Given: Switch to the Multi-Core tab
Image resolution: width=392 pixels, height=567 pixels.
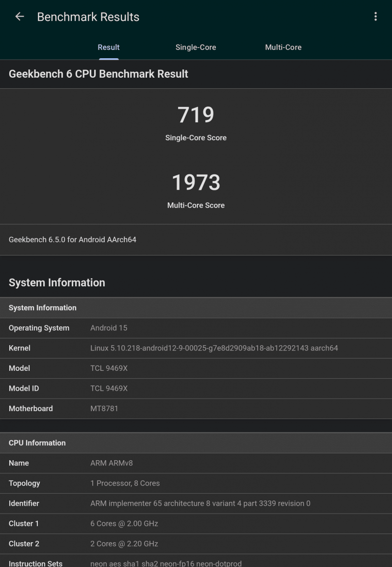Looking at the screenshot, I should click(283, 47).
